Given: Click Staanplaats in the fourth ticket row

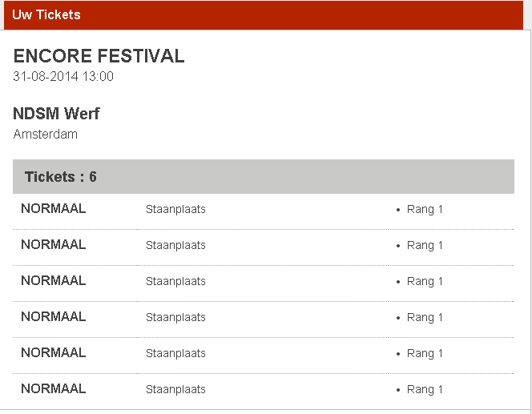Looking at the screenshot, I should [x=175, y=318].
